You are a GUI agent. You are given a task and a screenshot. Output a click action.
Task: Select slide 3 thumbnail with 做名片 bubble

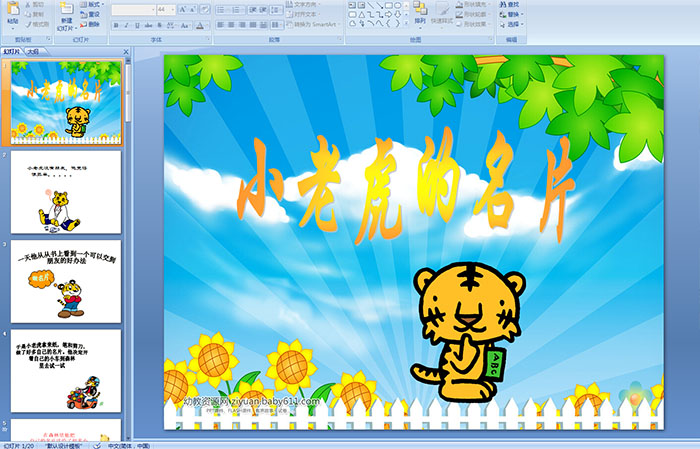tap(66, 281)
